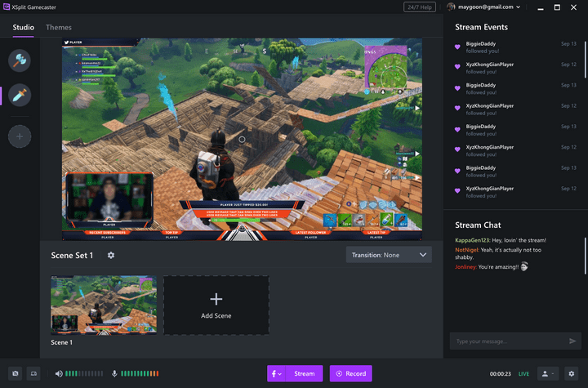Screen dimensions: 588x388
Task: Click the minimap overlay in preview
Action: [x=386, y=69]
